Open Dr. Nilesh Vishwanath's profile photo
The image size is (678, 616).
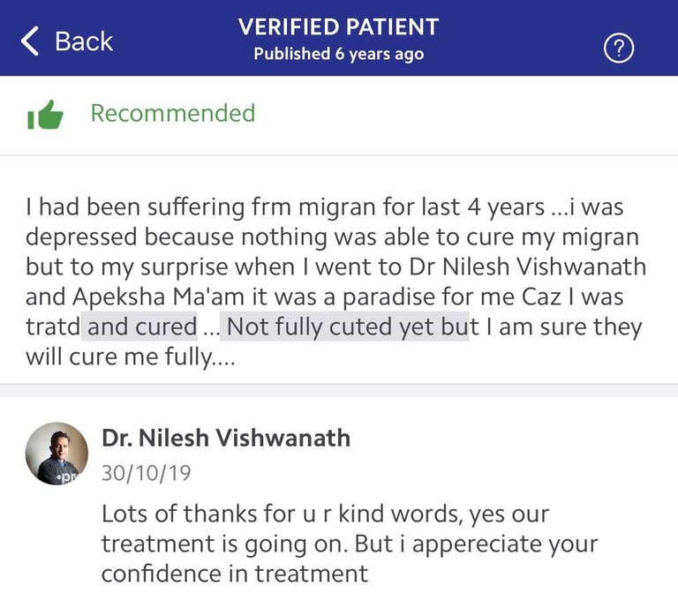pos(56,454)
